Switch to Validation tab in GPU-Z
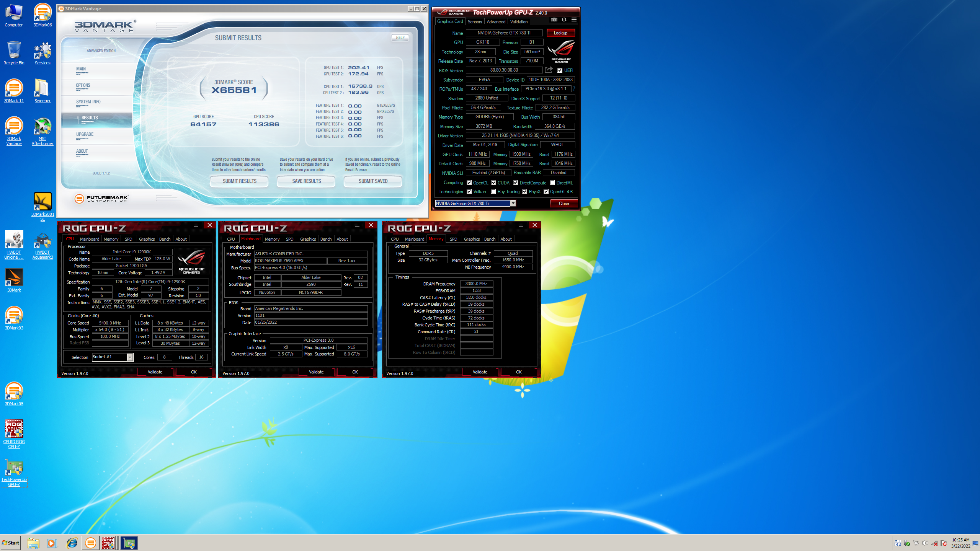The height and width of the screenshot is (551, 980). pos(519,22)
